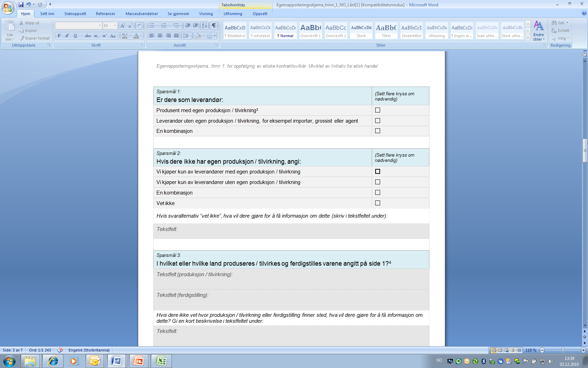Increase paragraph indent
This screenshot has width=588, height=368.
pos(196,26)
